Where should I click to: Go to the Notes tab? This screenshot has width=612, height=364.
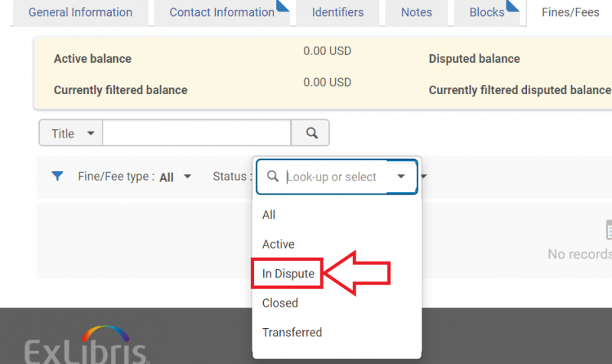coord(416,12)
